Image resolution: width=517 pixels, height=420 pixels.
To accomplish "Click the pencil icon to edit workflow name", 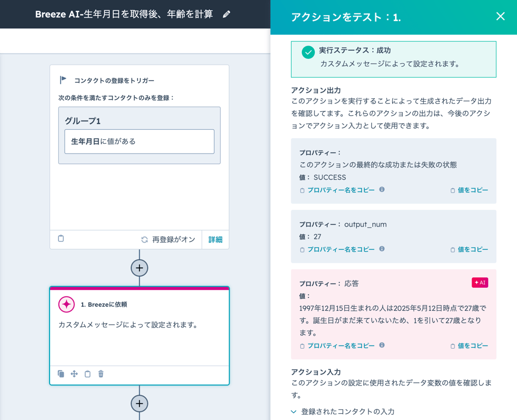I will pos(226,16).
